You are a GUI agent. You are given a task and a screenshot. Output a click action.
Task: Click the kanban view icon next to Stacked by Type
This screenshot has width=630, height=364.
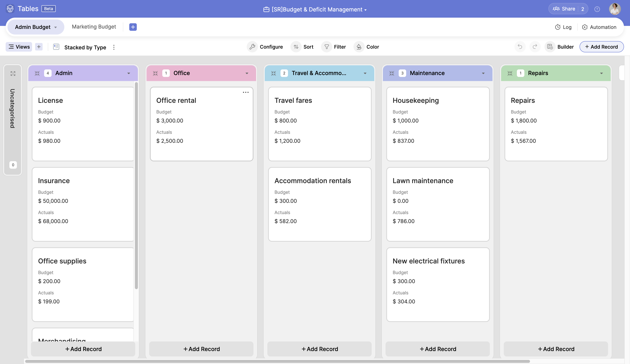pyautogui.click(x=56, y=47)
